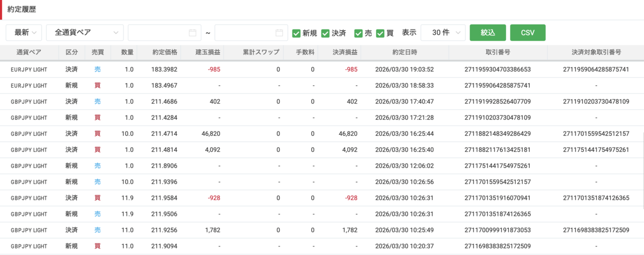Click trade number 2711700999191873053
This screenshot has width=644, height=255.
(x=497, y=230)
